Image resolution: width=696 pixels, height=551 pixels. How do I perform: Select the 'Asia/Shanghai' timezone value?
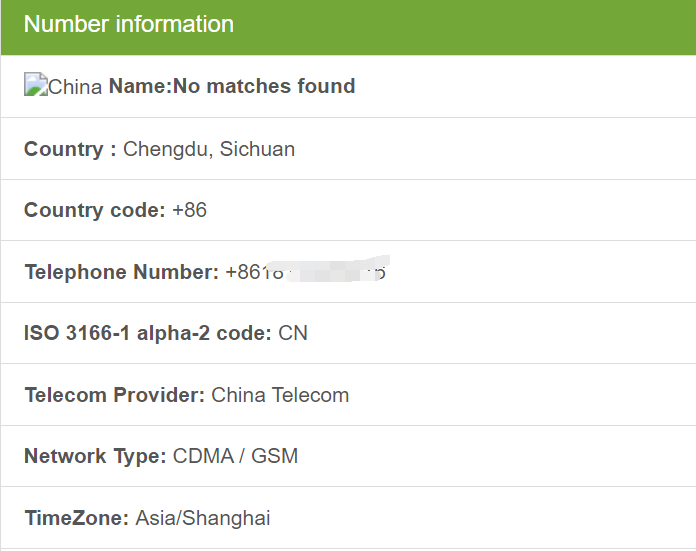(203, 518)
